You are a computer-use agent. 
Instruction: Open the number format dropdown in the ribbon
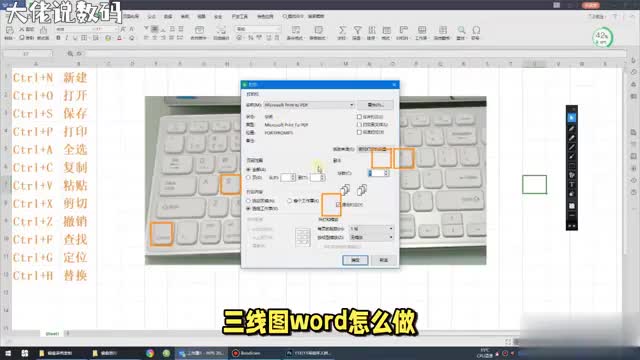(x=258, y=29)
